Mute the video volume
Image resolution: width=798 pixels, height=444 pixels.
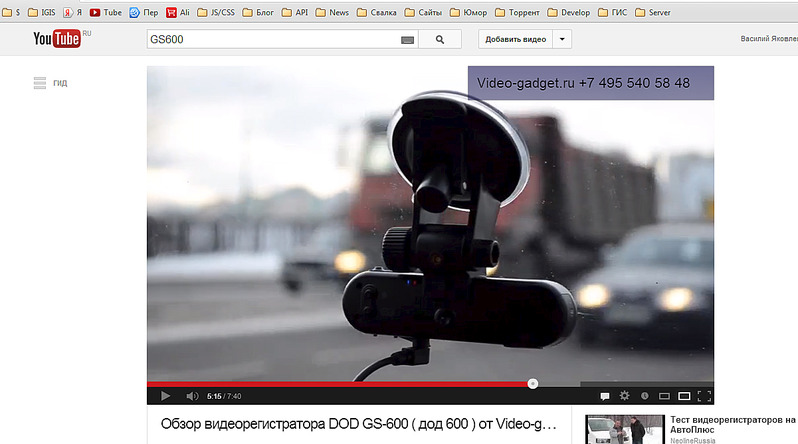point(192,396)
